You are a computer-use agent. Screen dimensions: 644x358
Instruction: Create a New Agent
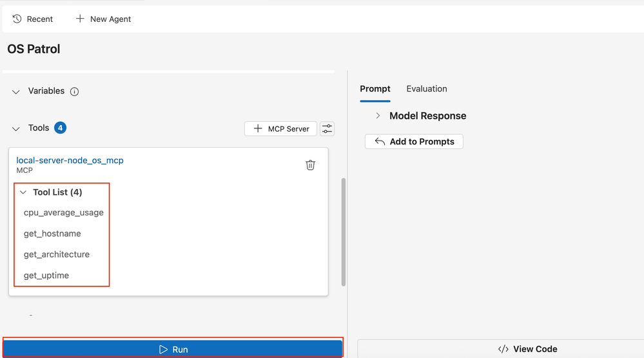click(103, 19)
